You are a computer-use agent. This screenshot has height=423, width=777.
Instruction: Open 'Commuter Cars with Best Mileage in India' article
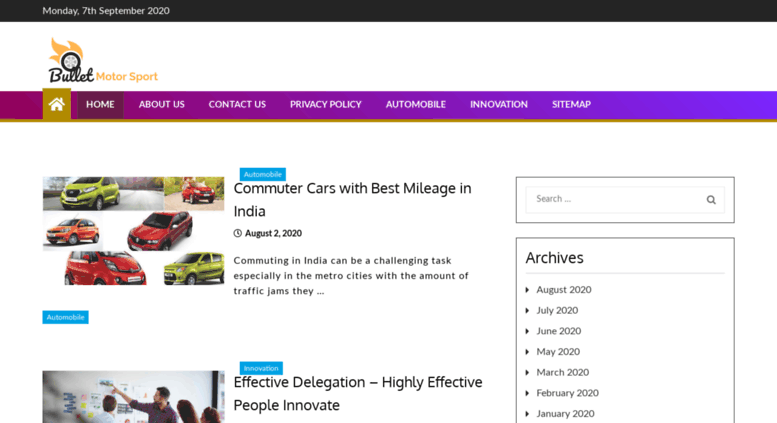[352, 200]
